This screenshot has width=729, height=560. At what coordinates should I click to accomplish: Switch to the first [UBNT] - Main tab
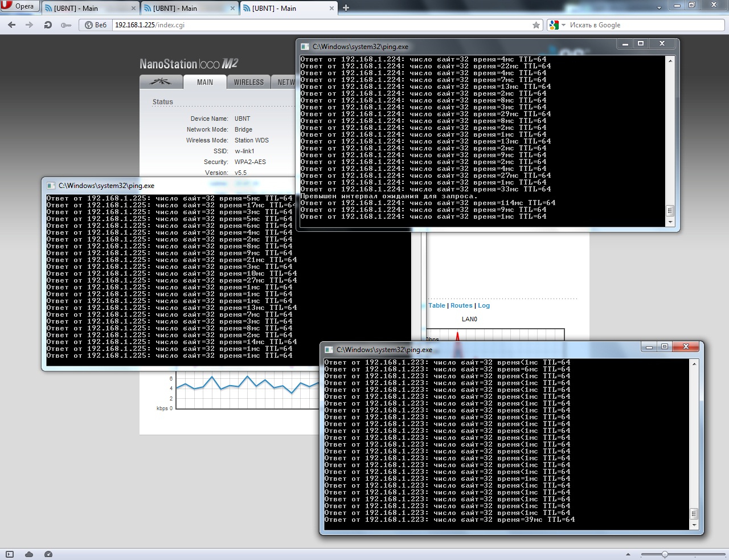pos(90,8)
